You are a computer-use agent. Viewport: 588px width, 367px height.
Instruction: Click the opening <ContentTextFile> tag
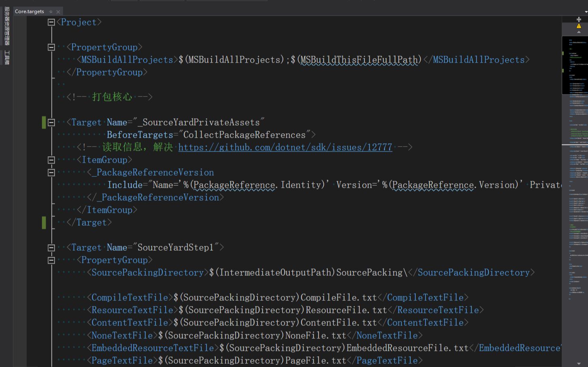coord(130,323)
